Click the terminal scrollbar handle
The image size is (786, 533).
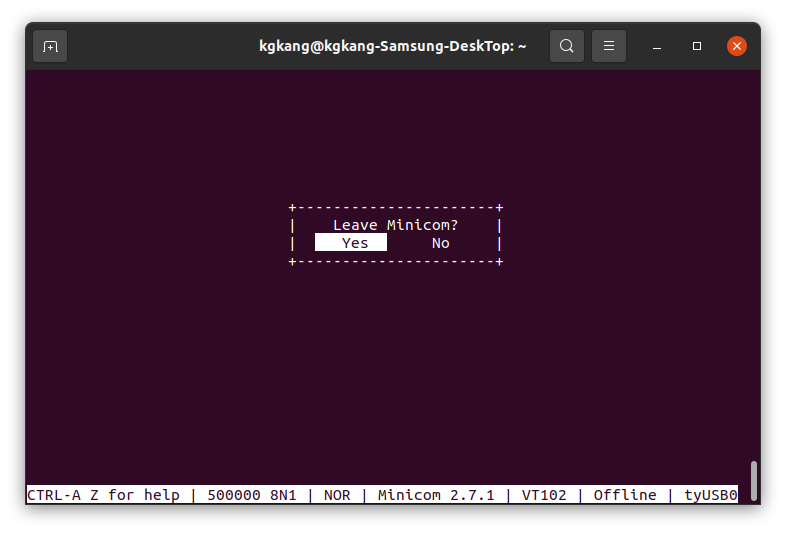[x=753, y=480]
